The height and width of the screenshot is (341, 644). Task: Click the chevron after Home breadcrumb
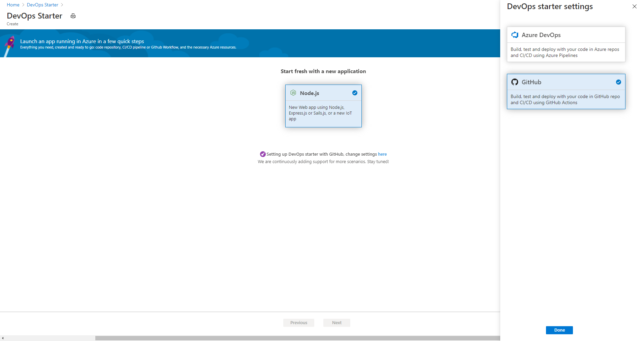click(x=23, y=5)
